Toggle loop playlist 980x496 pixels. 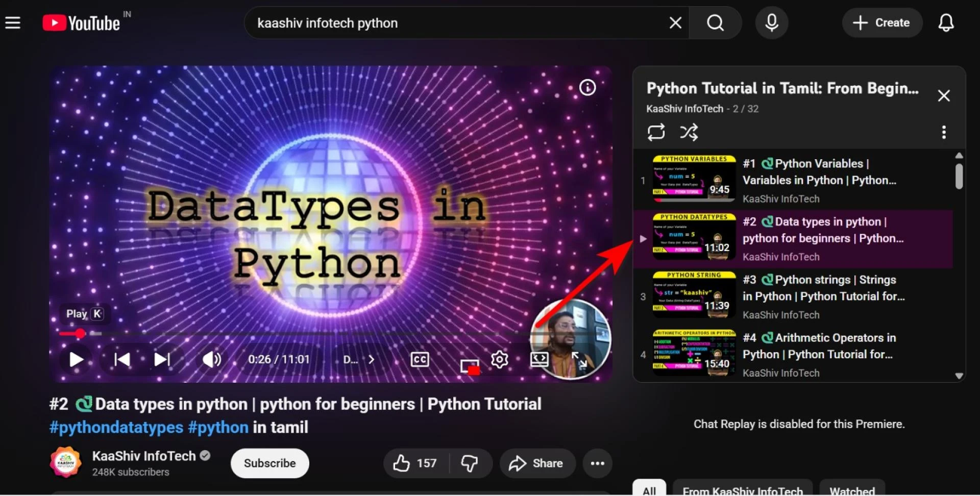point(656,132)
